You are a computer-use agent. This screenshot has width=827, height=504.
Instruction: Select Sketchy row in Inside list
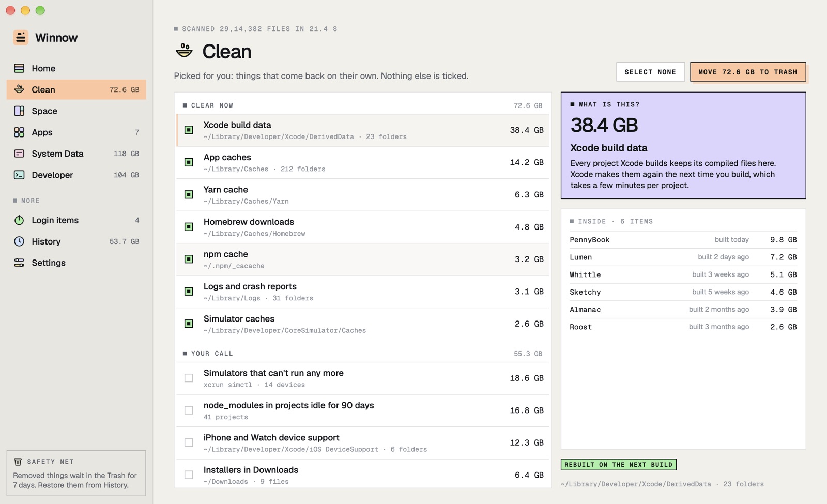pos(683,292)
